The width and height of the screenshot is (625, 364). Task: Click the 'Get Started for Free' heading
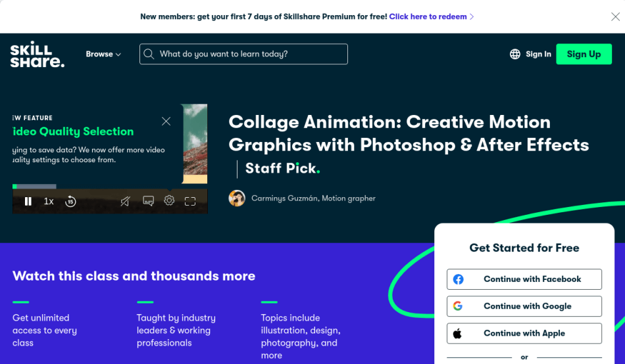[524, 248]
